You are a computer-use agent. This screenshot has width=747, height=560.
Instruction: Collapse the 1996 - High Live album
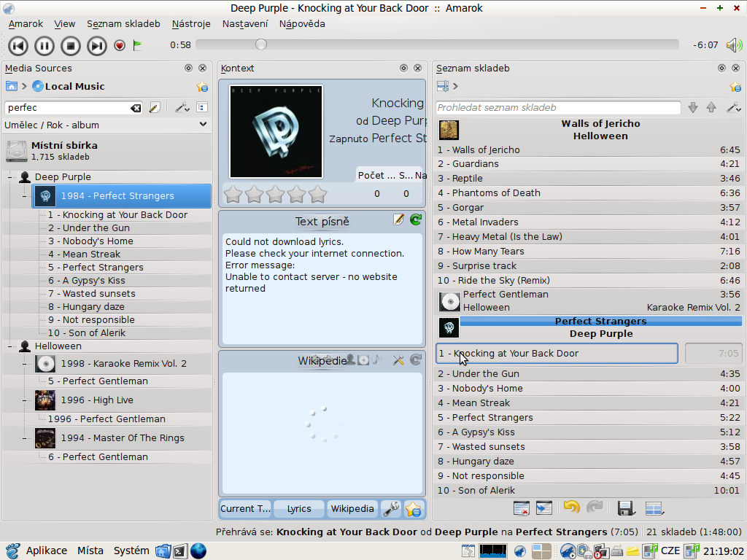tap(24, 400)
